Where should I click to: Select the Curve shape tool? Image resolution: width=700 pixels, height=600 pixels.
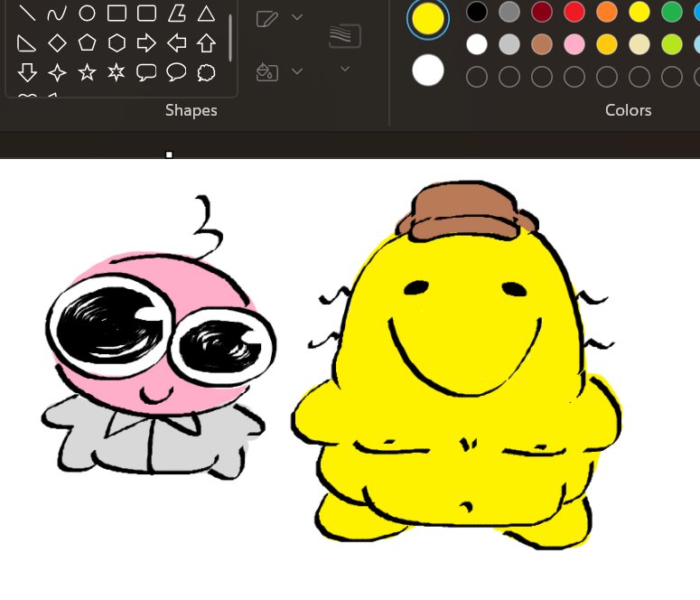[x=57, y=14]
